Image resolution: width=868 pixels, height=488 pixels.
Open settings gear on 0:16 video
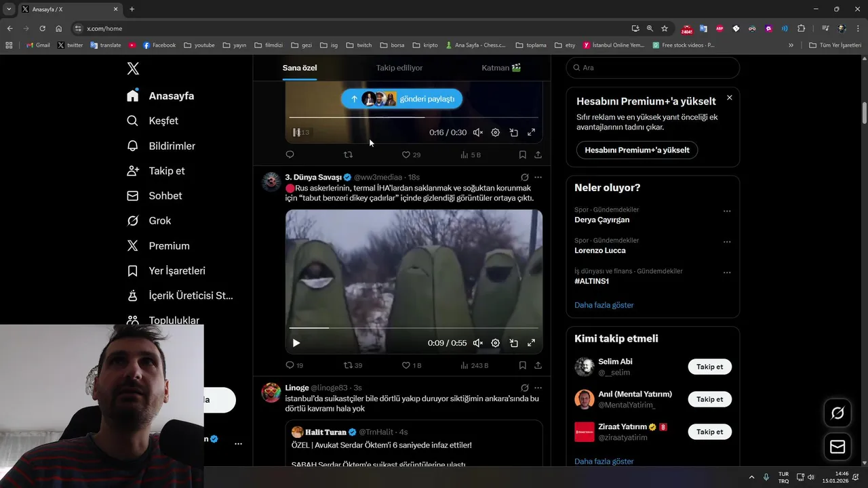(496, 133)
